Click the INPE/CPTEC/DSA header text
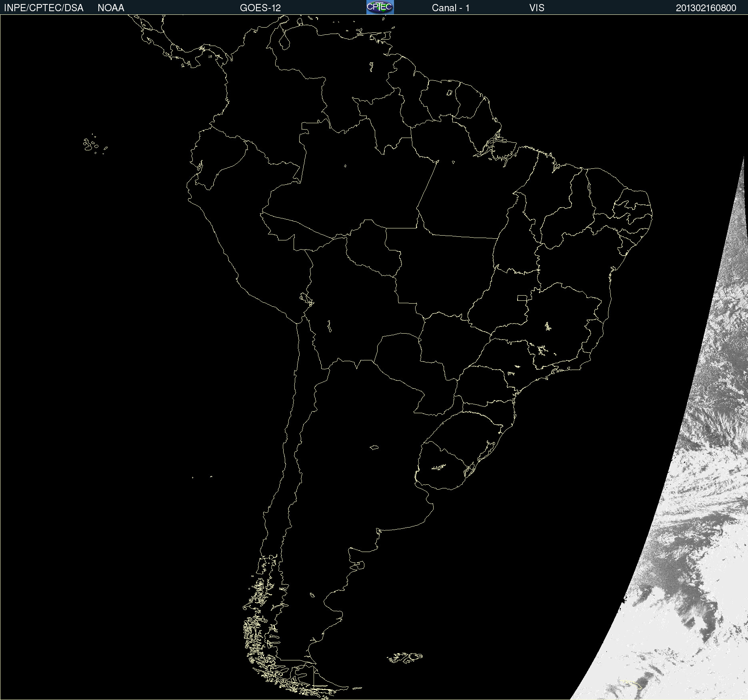Image resolution: width=748 pixels, height=700 pixels. (44, 8)
